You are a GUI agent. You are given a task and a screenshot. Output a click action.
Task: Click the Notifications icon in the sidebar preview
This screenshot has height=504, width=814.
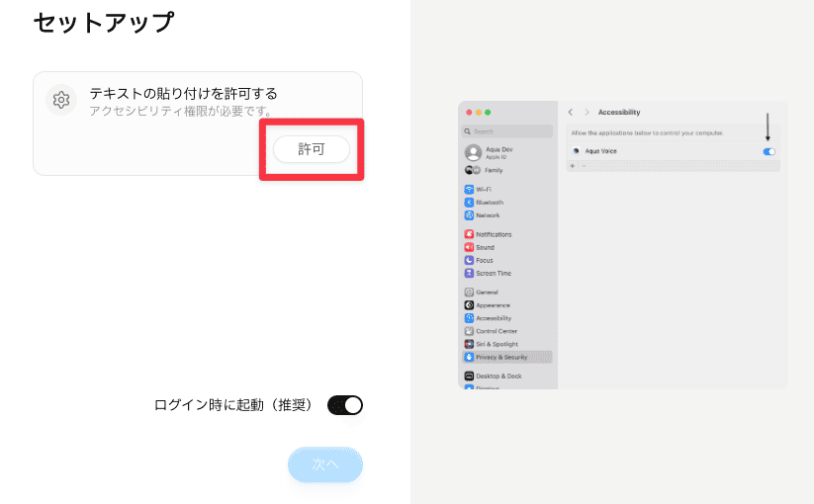pos(469,234)
